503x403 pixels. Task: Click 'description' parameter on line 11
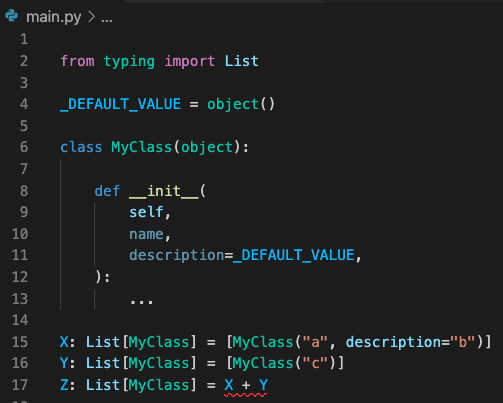pos(176,256)
